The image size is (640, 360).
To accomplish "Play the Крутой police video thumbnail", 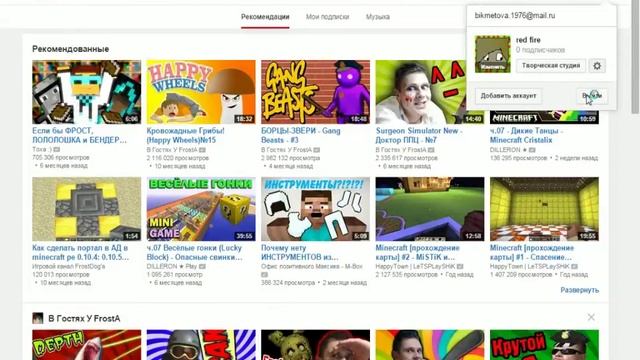I will click(x=544, y=345).
